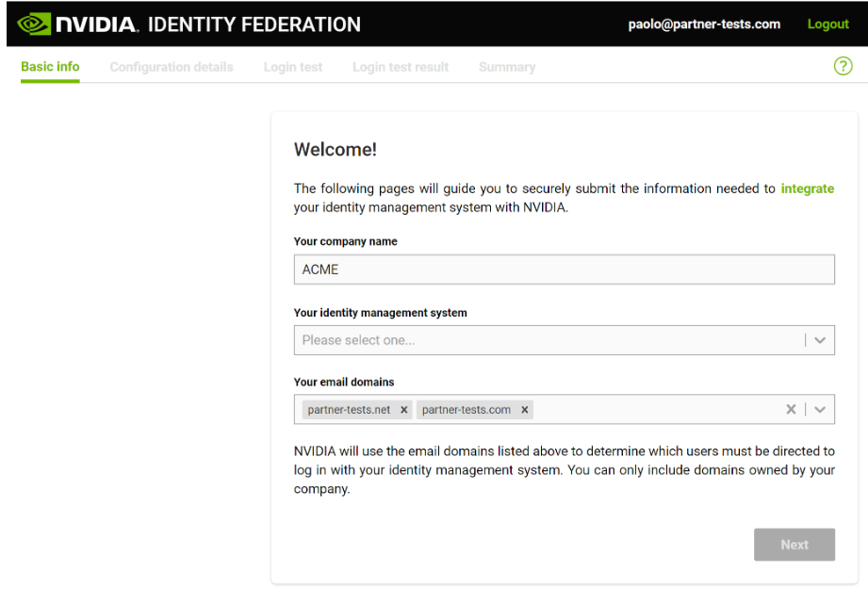
Task: Follow the green integrate link
Action: (x=807, y=188)
